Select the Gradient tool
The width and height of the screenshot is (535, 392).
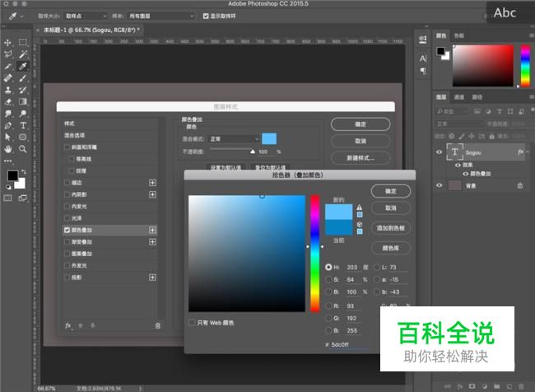[x=23, y=102]
